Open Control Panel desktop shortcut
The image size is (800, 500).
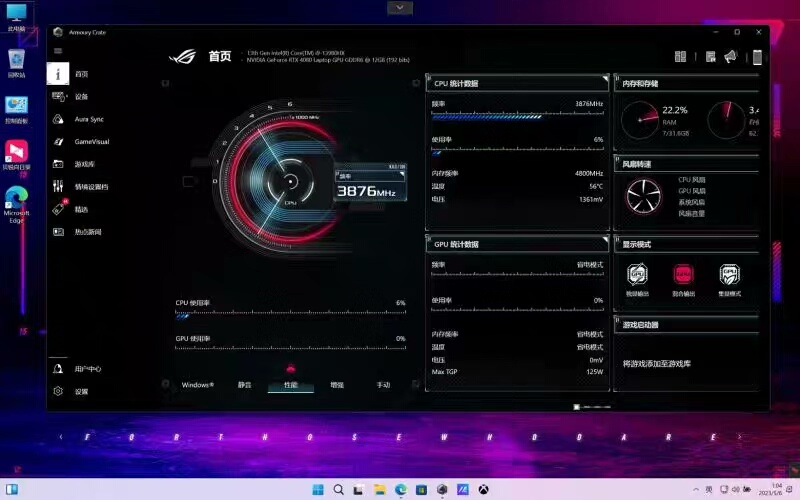tap(16, 110)
